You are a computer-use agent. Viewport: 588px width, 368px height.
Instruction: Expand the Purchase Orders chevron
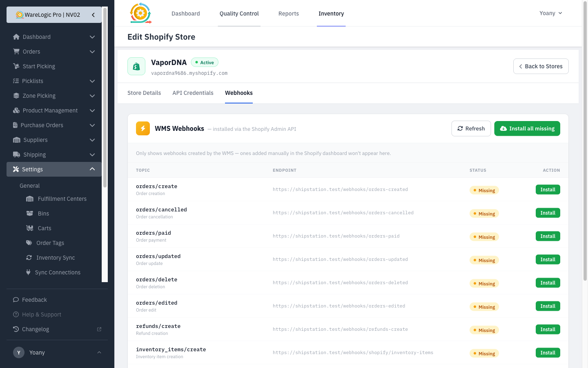pos(92,125)
